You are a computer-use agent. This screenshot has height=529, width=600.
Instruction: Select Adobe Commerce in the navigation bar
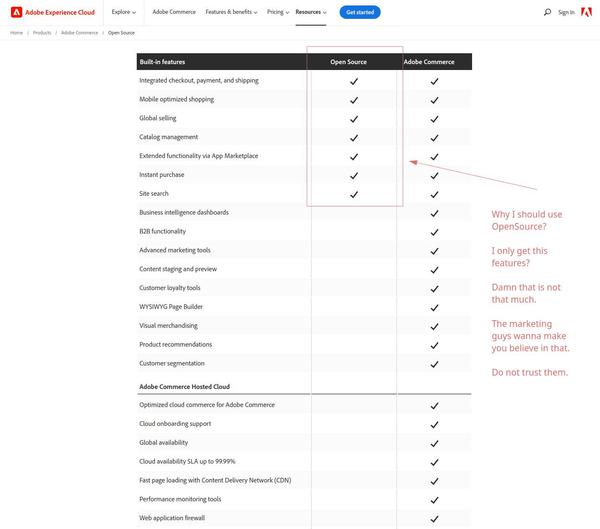tap(174, 12)
